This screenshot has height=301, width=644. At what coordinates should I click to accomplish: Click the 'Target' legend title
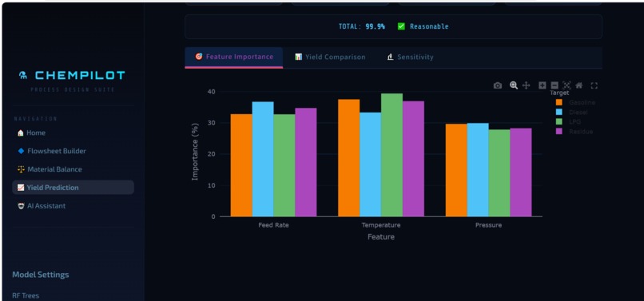[x=560, y=93]
